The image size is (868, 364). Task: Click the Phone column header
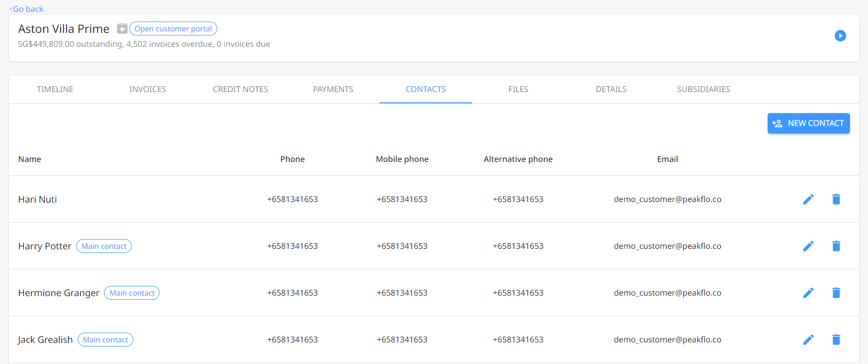pyautogui.click(x=292, y=159)
